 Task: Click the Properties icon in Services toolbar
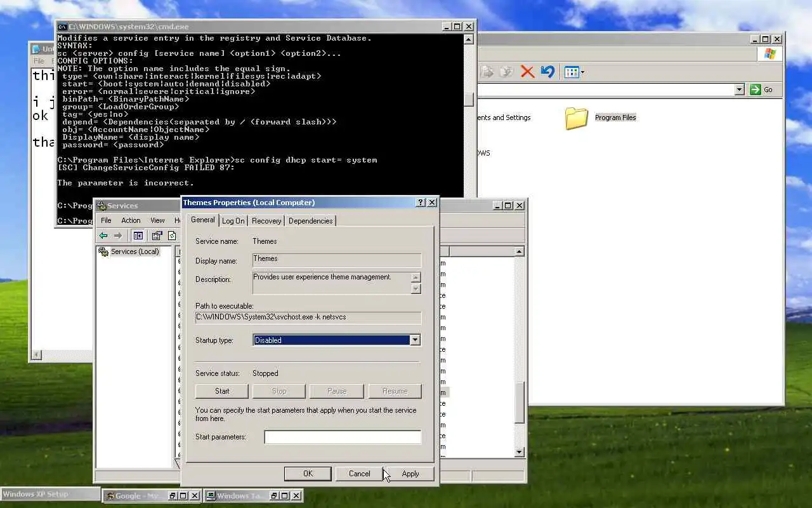(x=157, y=236)
